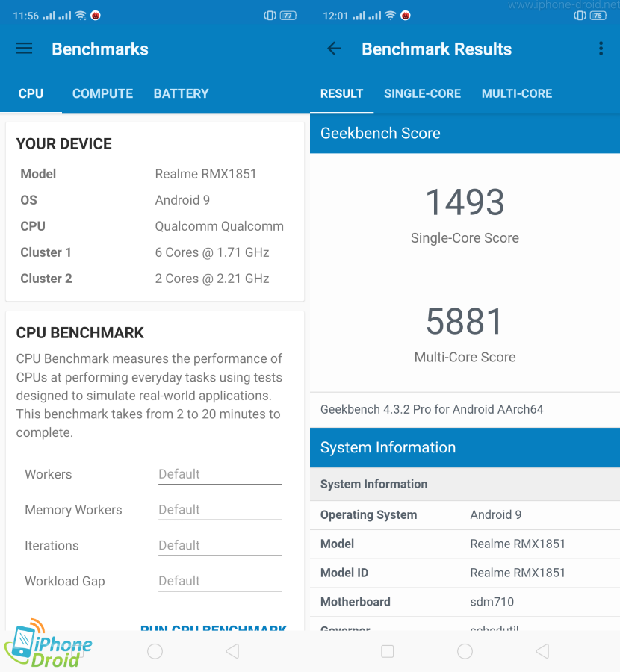Tap the Android 9 OS value in YOUR DEVICE
Image resolution: width=620 pixels, height=672 pixels.
tap(182, 200)
